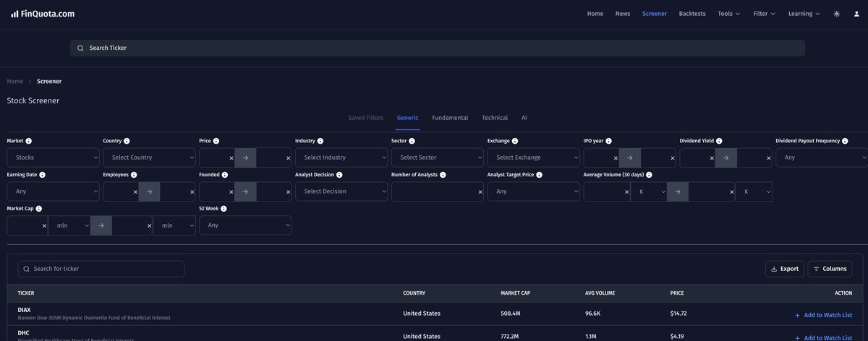
Task: Click the Market Cap range arrow button
Action: [x=101, y=225]
